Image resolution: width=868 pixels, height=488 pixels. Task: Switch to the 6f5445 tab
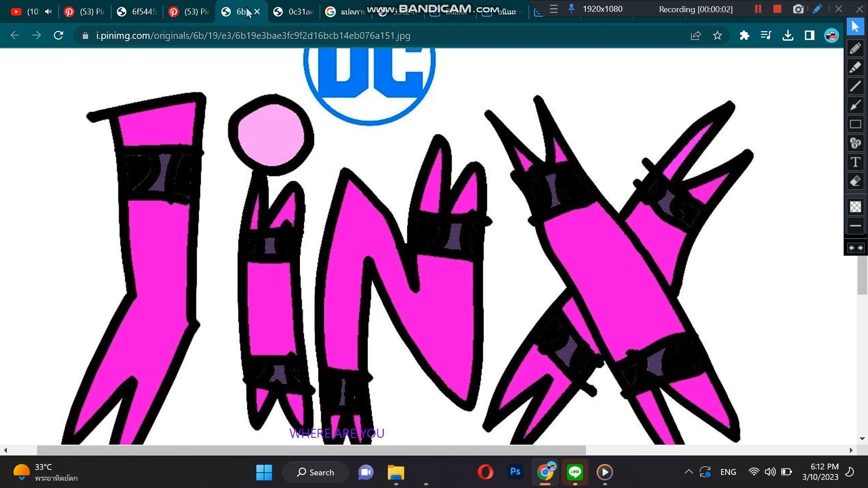[x=137, y=12]
